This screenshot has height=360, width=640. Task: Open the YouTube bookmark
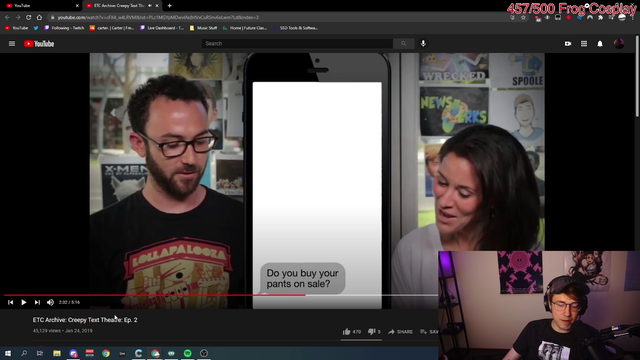[x=17, y=28]
